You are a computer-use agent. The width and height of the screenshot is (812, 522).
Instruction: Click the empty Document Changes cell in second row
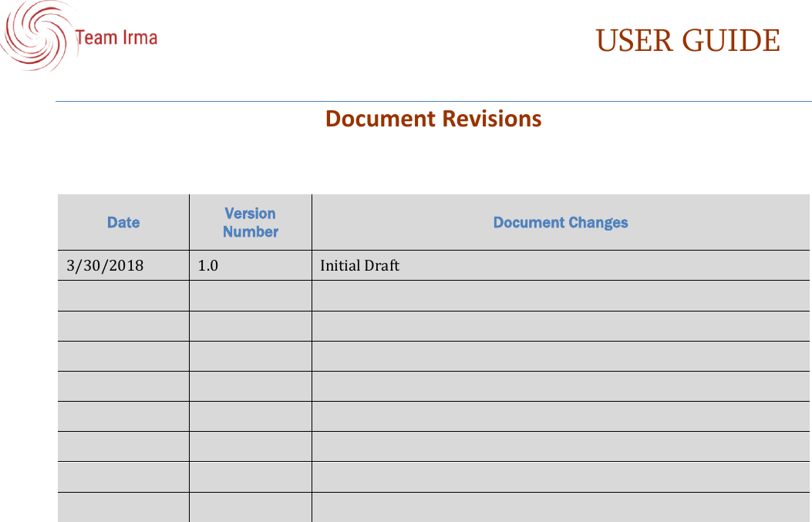(561, 295)
